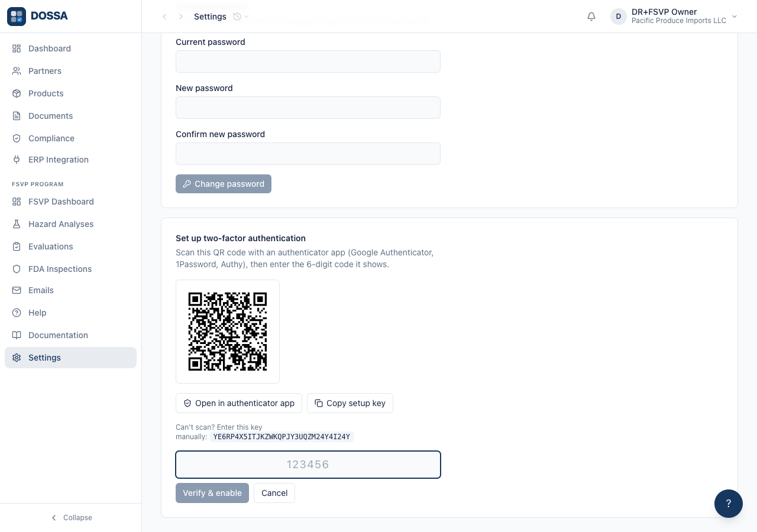
Task: Open the floating help button
Action: (729, 504)
